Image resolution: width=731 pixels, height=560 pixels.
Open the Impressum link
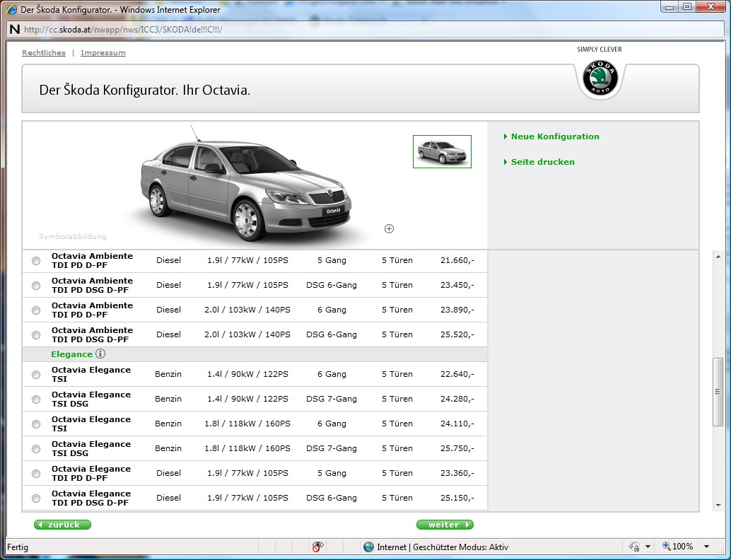(103, 53)
